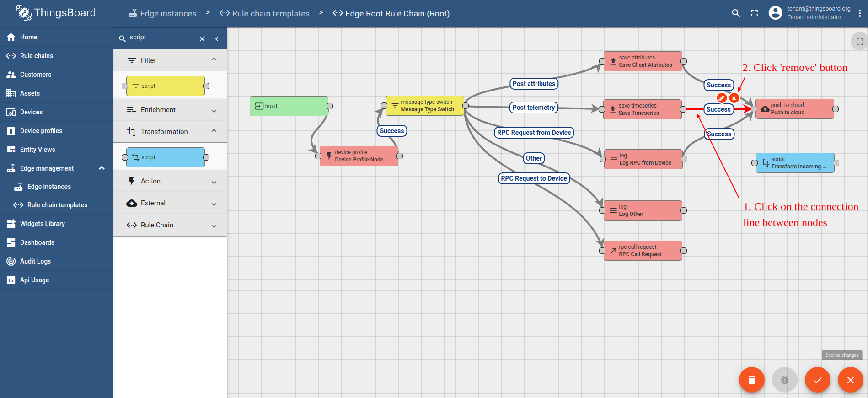This screenshot has width=868, height=398.
Task: Select the Push to cloud node
Action: tap(795, 109)
